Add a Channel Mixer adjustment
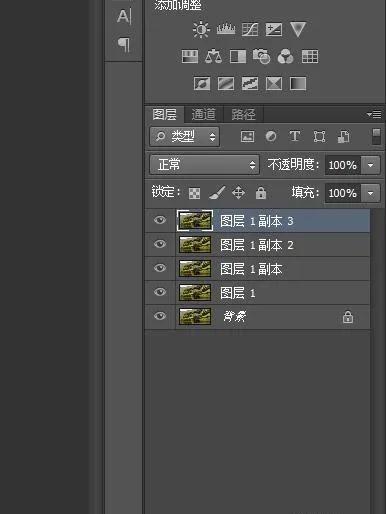386x514 pixels. 285,56
